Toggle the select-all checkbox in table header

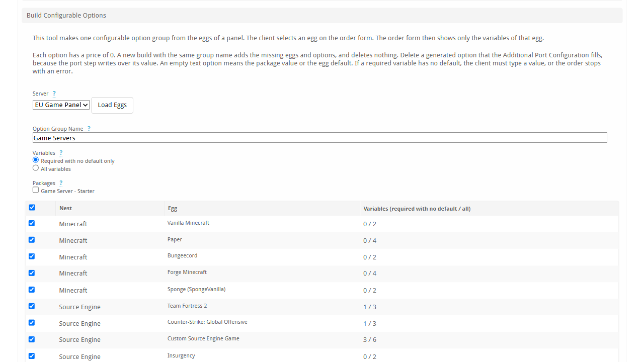(x=32, y=207)
